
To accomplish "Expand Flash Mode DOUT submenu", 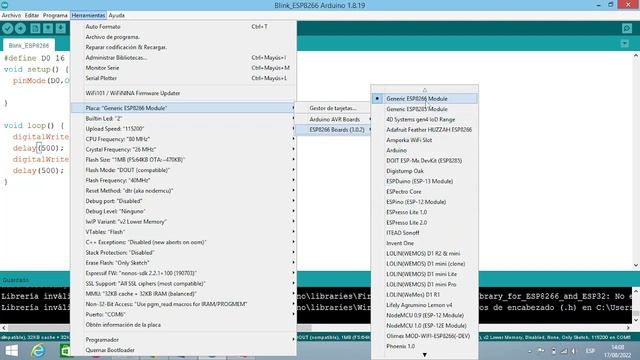I will point(183,170).
